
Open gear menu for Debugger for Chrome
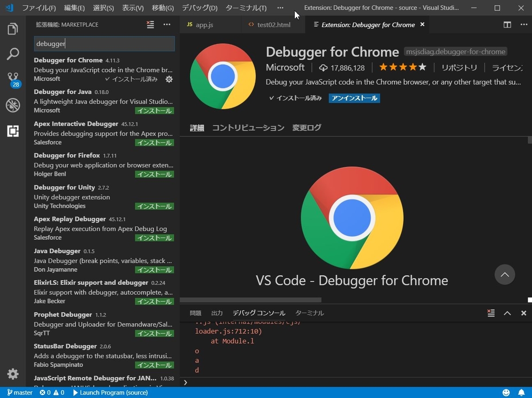169,79
